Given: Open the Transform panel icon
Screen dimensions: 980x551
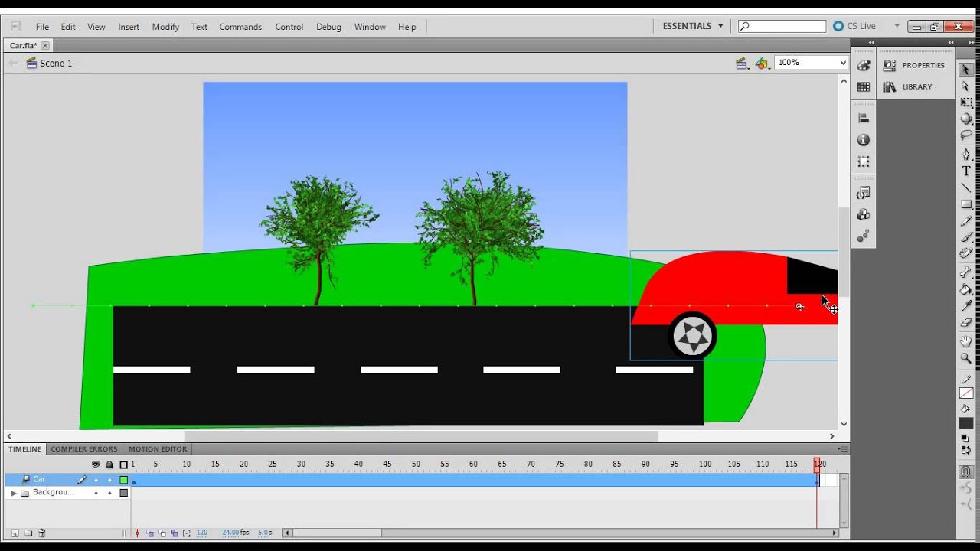Looking at the screenshot, I should click(864, 161).
